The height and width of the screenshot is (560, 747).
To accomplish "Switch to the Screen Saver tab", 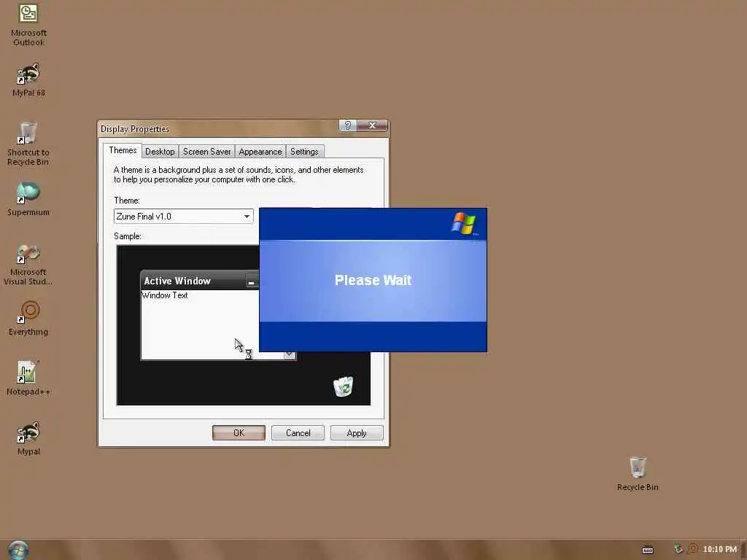I will 206,152.
